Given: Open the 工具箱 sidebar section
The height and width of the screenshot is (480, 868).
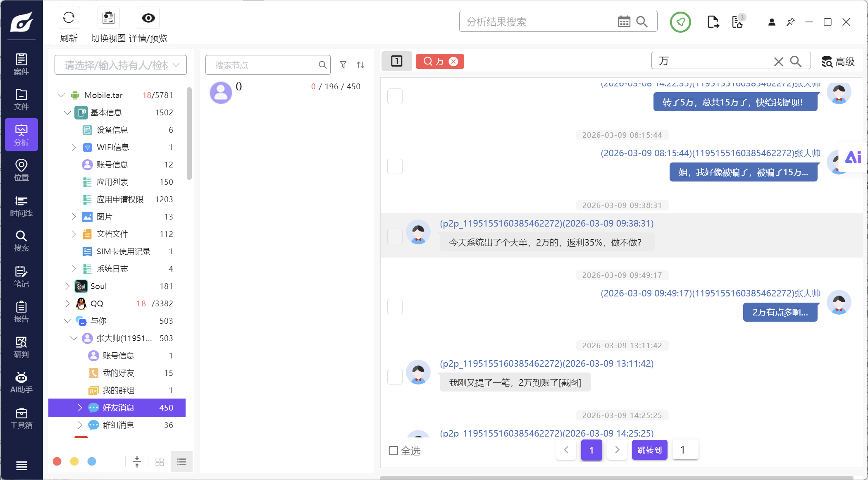Looking at the screenshot, I should 21,418.
